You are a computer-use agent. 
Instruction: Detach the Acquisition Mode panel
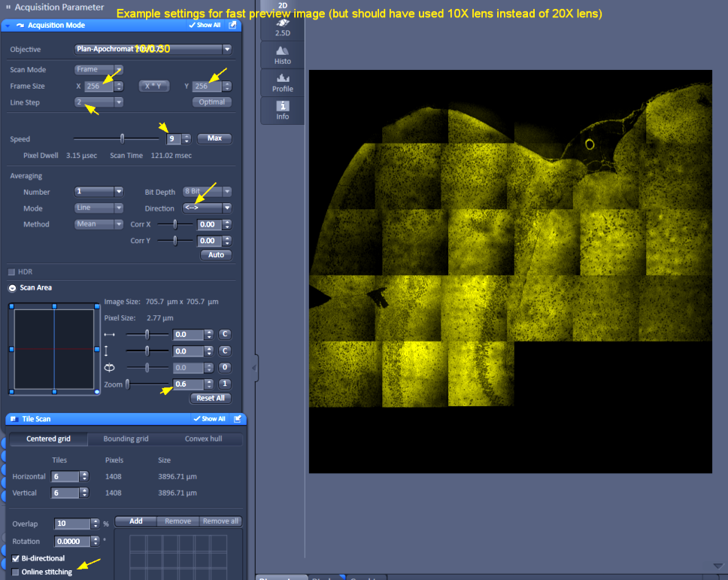pos(232,25)
